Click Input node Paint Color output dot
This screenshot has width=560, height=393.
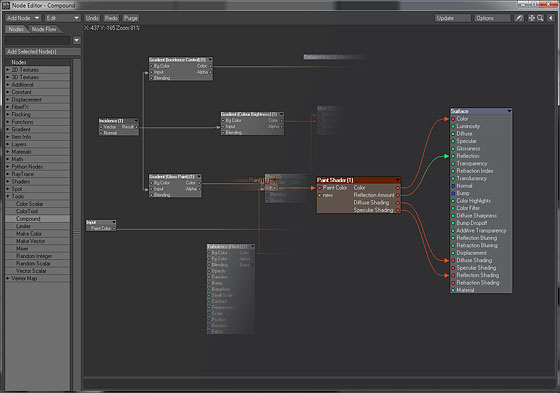click(114, 228)
